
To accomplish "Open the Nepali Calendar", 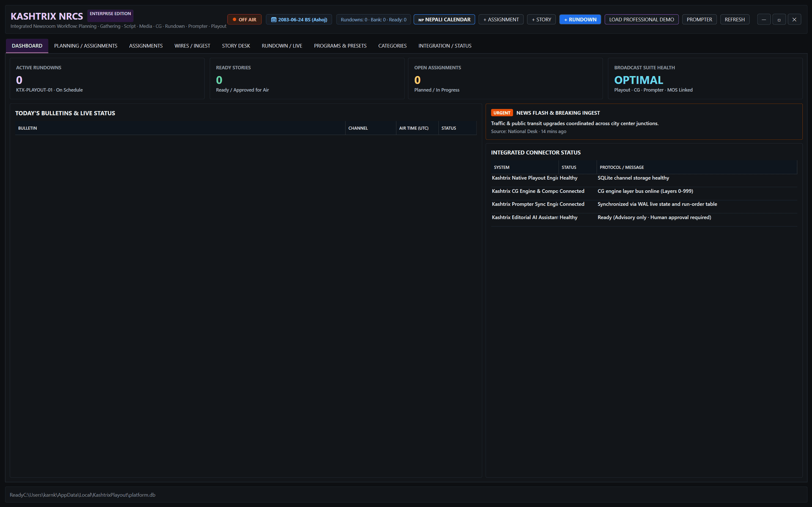I will tap(444, 19).
